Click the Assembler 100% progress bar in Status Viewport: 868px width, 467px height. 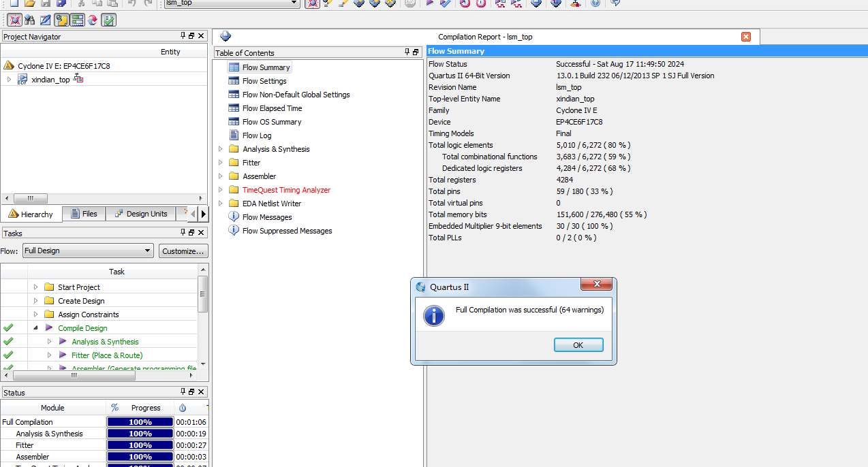(x=140, y=457)
